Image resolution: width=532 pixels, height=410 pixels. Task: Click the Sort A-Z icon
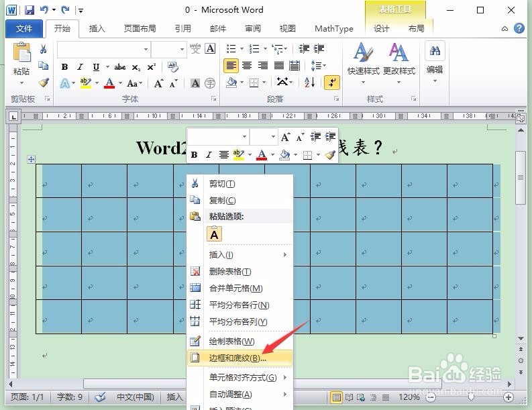pyautogui.click(x=310, y=82)
